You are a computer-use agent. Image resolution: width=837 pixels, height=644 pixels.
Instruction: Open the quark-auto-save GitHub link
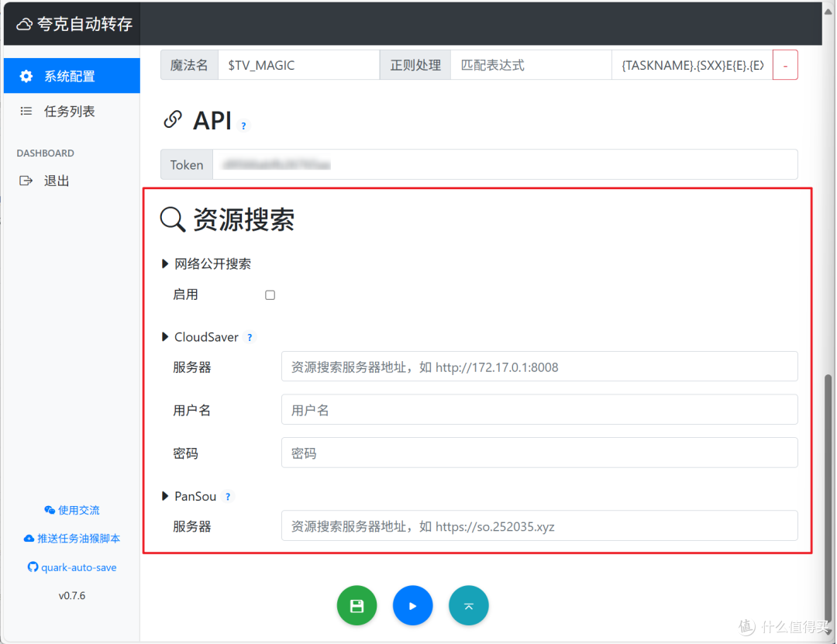71,567
